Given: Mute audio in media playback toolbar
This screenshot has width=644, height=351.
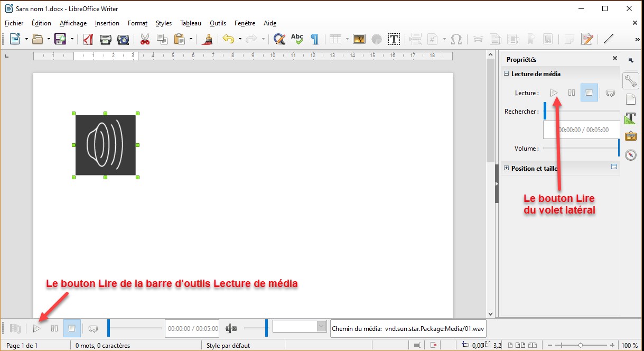Looking at the screenshot, I should point(231,328).
